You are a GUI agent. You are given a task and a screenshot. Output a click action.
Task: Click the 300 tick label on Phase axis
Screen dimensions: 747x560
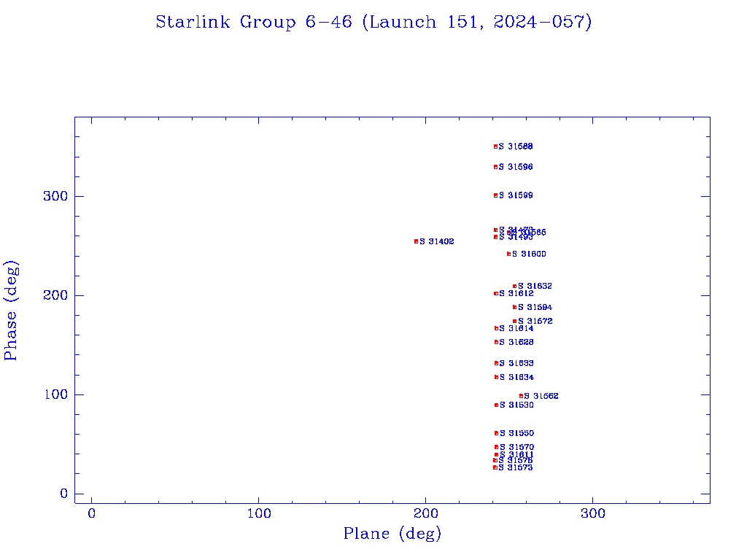[55, 196]
